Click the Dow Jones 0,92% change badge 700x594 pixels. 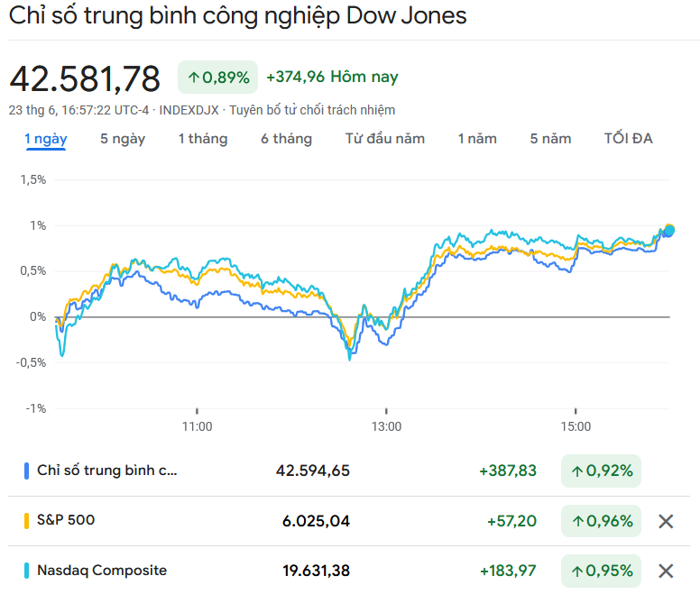point(601,471)
